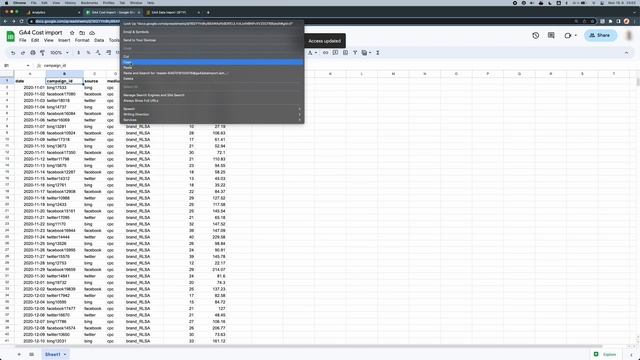Image resolution: width=640 pixels, height=360 pixels.
Task: Open the comments icon
Action: point(551,36)
